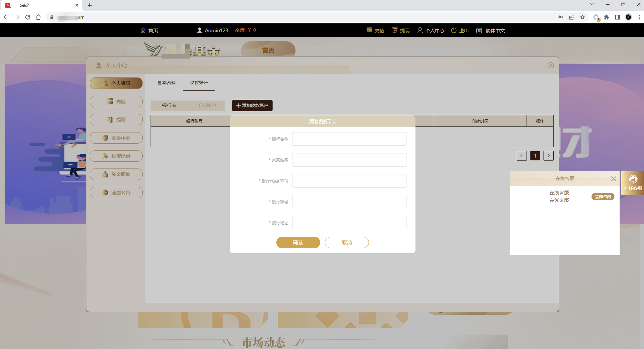Open 投资记录 in the sidebar
This screenshot has height=349, width=644.
click(x=116, y=156)
